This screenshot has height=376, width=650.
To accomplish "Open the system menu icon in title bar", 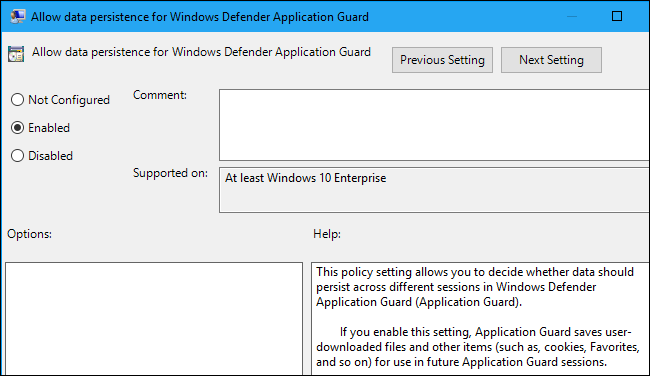I will tap(17, 17).
